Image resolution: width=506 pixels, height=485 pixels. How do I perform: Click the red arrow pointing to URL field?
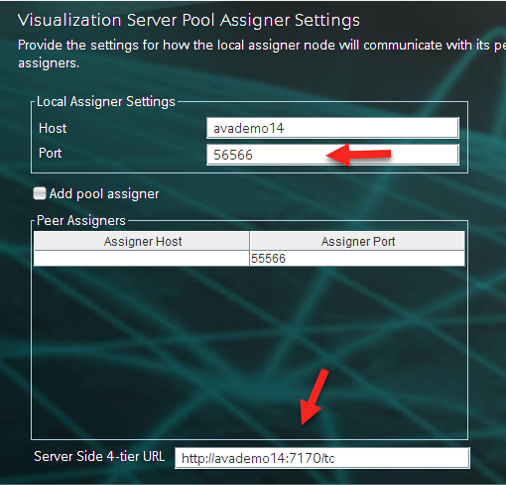pos(315,397)
